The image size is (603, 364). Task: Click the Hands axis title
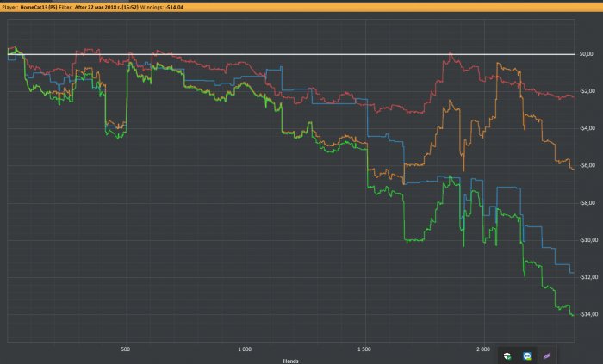coord(291,361)
